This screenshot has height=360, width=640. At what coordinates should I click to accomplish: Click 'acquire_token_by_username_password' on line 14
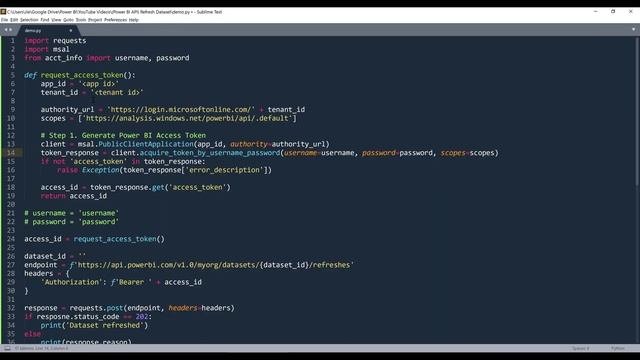point(210,153)
